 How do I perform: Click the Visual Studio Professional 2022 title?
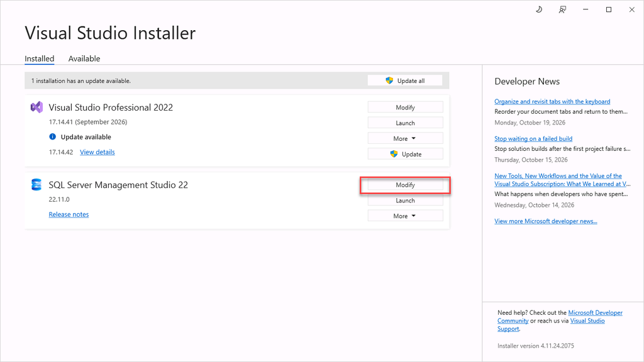point(111,107)
